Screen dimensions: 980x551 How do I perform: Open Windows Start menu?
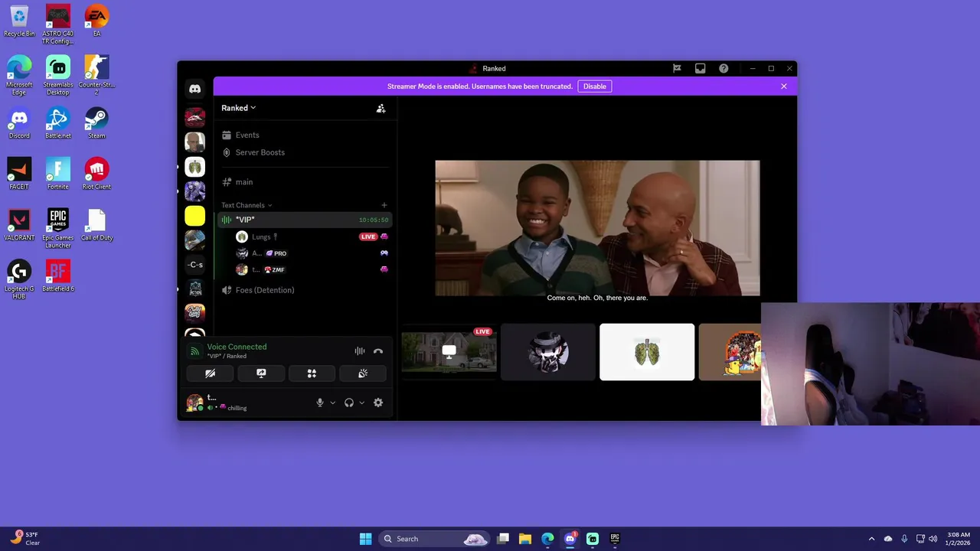365,539
